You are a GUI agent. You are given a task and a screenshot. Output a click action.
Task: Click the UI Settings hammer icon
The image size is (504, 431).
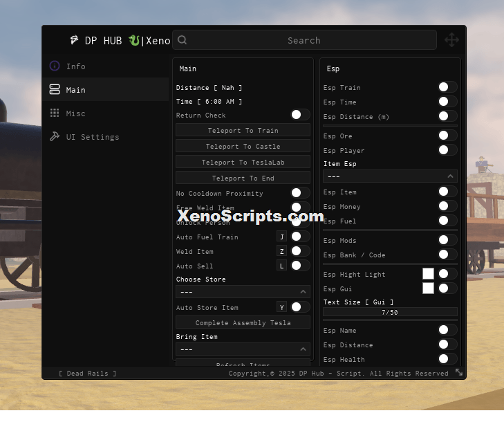(55, 136)
